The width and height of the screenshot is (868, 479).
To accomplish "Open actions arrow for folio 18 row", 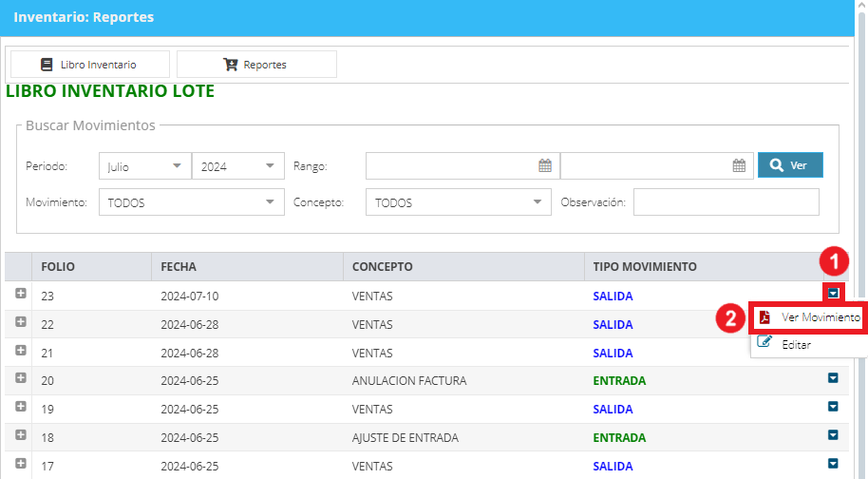I will 833,434.
